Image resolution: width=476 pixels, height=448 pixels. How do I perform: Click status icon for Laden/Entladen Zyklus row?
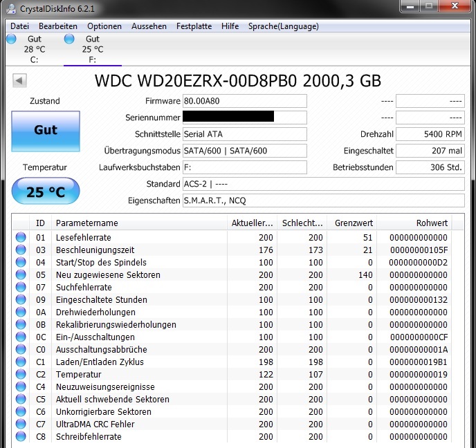(21, 362)
